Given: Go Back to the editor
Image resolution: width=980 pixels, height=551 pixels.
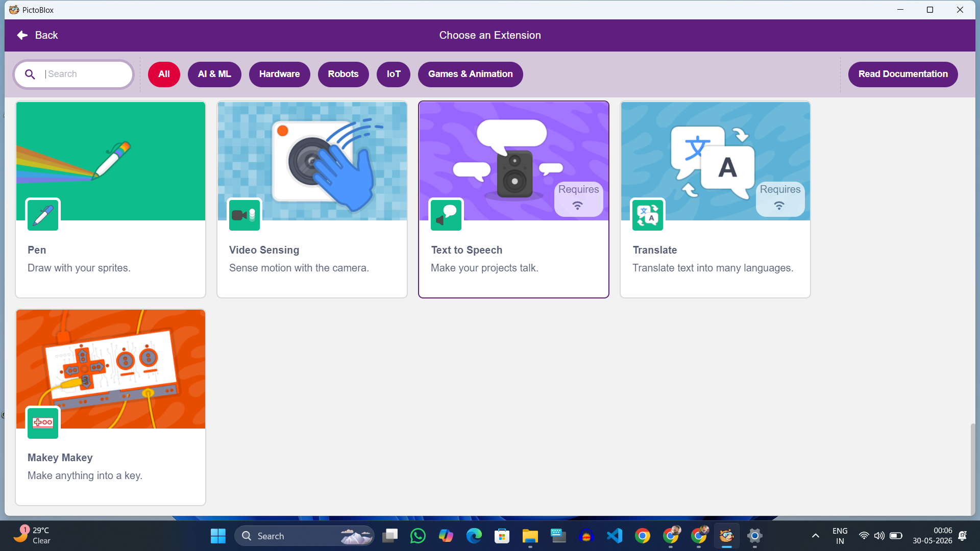Looking at the screenshot, I should tap(37, 35).
